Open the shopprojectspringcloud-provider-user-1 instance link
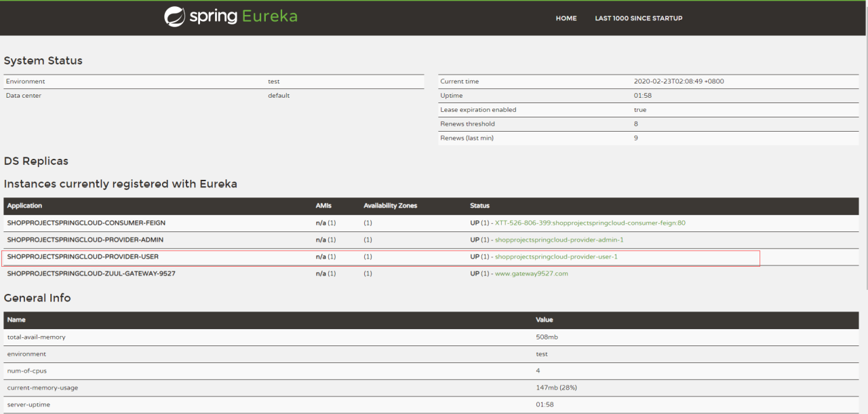This screenshot has width=868, height=414. tap(556, 257)
